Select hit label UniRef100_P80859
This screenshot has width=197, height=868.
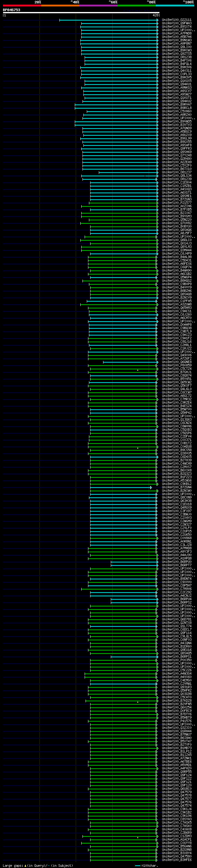[176, 365]
